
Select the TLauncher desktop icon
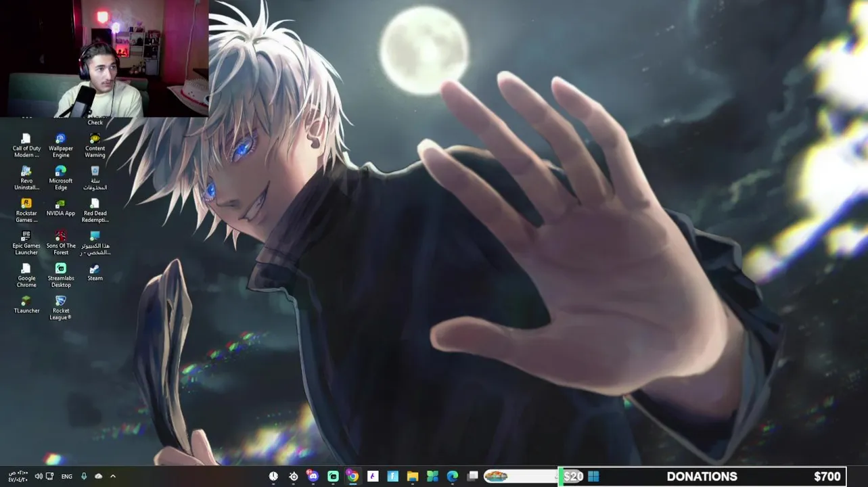click(x=26, y=304)
